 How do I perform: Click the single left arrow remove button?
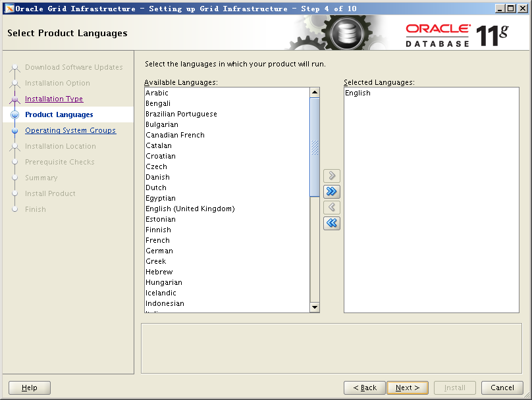click(x=332, y=207)
